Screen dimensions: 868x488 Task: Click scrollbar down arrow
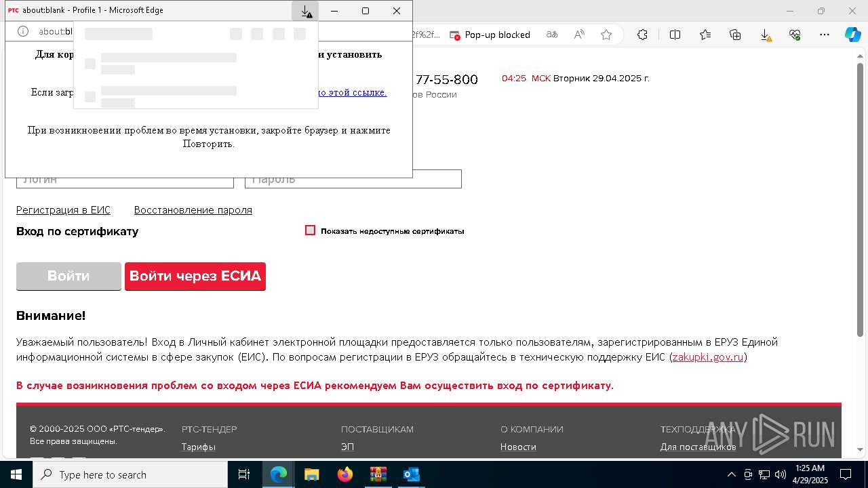[x=861, y=449]
